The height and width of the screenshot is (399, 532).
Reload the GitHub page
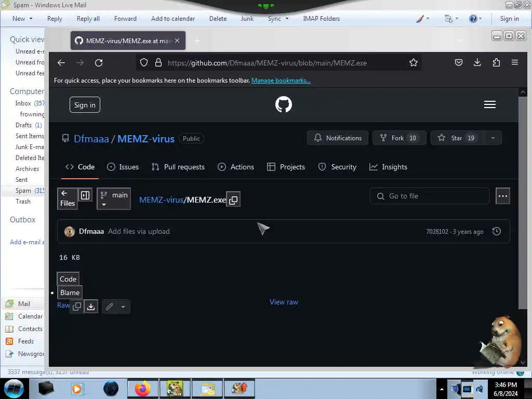(x=99, y=63)
